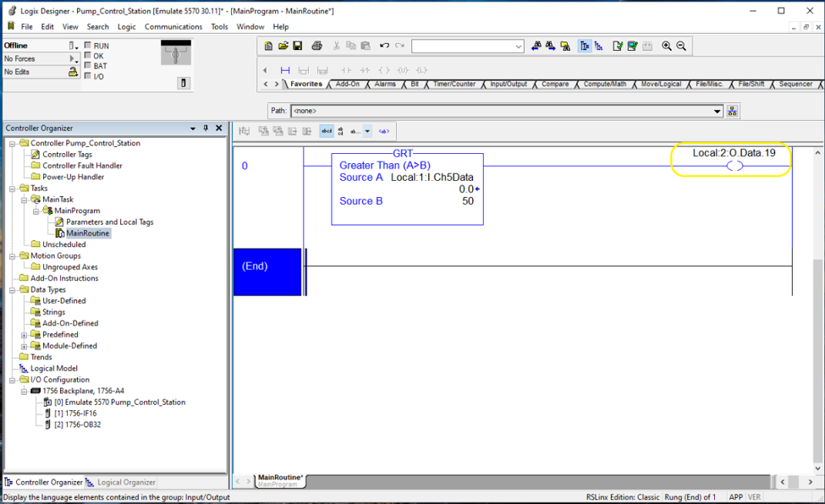Click the stacked 'ab cd' word-wrap icon

click(340, 131)
